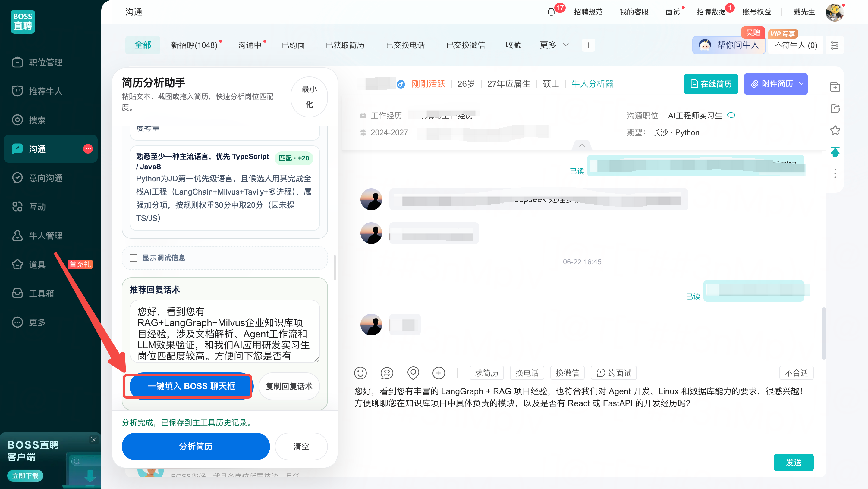Select the 已约面 tab
This screenshot has width=868, height=489.
[293, 45]
